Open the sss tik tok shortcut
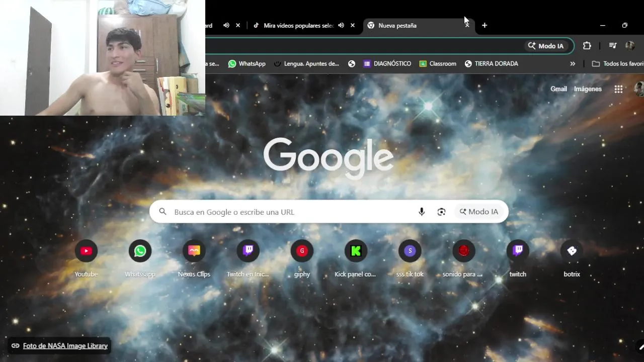 click(410, 251)
